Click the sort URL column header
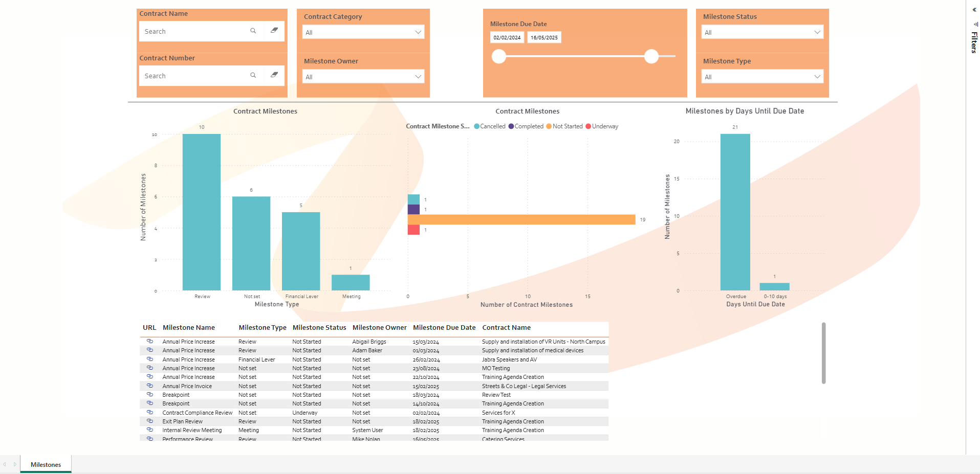Screen dimensions: 980x474 (x=149, y=328)
